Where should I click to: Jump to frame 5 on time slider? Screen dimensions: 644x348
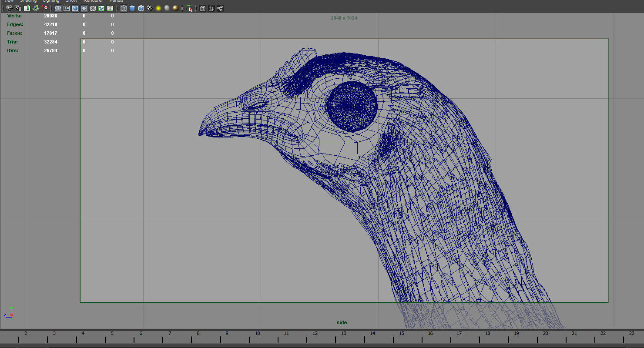click(x=112, y=333)
